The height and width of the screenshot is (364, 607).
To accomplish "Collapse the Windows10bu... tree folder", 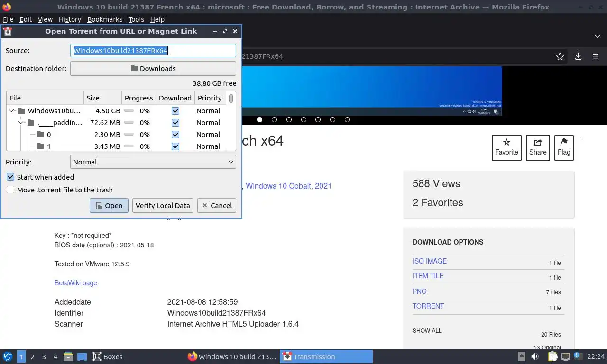I will pyautogui.click(x=11, y=111).
